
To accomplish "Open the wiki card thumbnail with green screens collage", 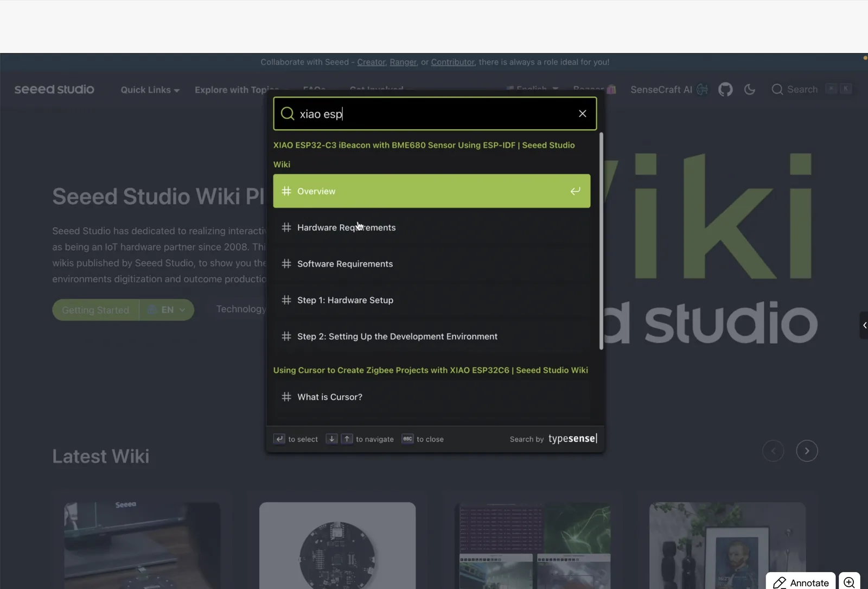I will [x=535, y=546].
